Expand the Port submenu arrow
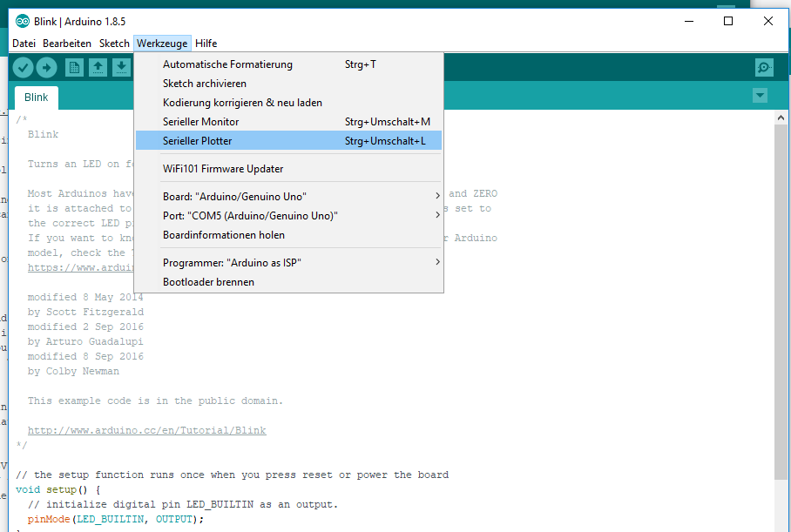This screenshot has height=532, width=791. [437, 215]
